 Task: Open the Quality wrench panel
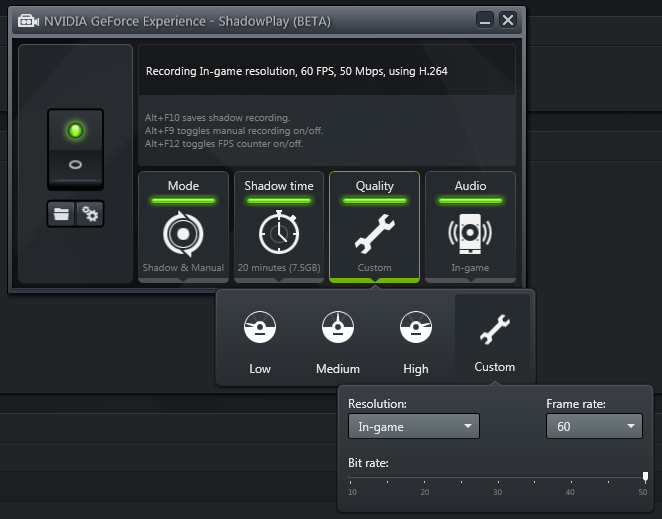coord(374,227)
